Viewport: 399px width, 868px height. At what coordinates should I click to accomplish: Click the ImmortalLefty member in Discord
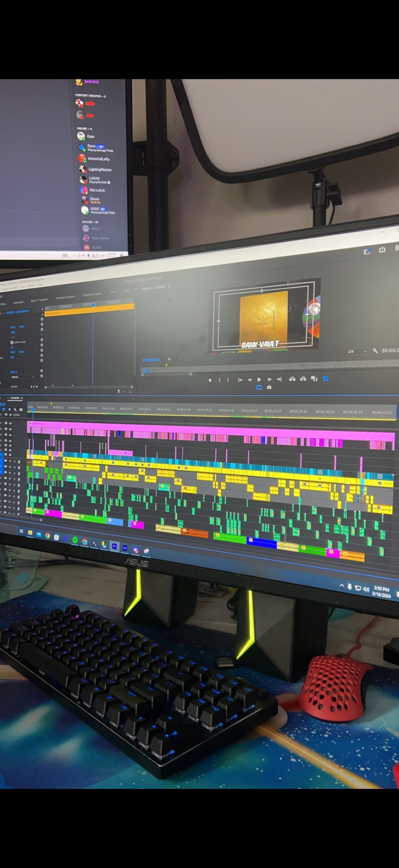point(98,159)
